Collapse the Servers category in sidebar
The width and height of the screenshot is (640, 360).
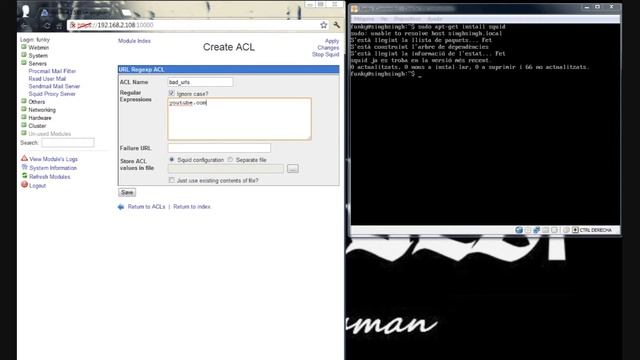coord(37,64)
